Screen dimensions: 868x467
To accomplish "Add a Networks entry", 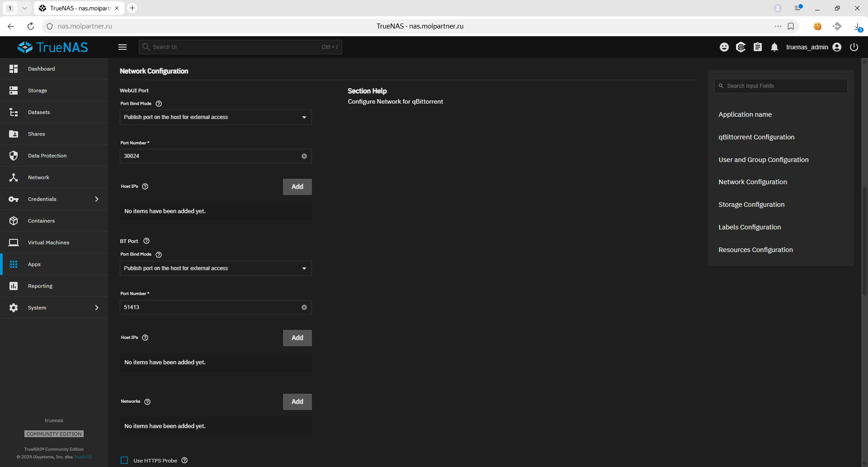I will 297,402.
